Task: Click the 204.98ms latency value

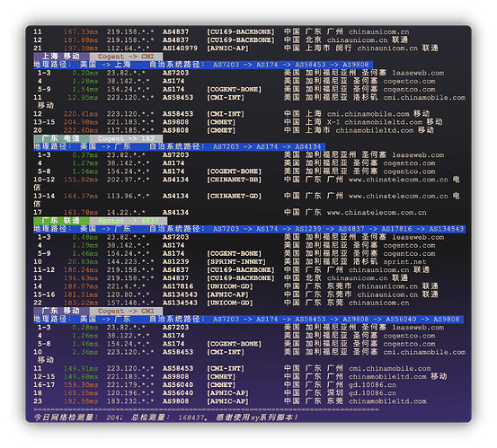Action: pos(81,122)
